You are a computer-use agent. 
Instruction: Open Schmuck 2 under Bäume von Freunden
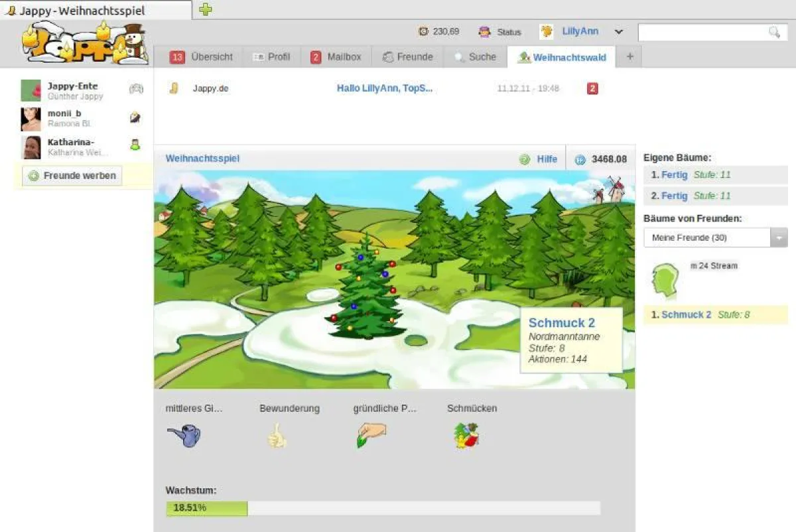687,314
